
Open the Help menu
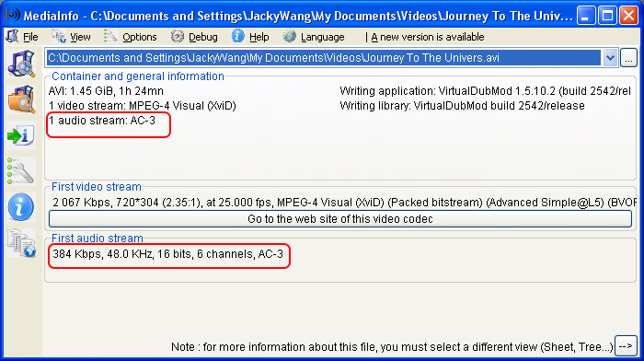259,37
